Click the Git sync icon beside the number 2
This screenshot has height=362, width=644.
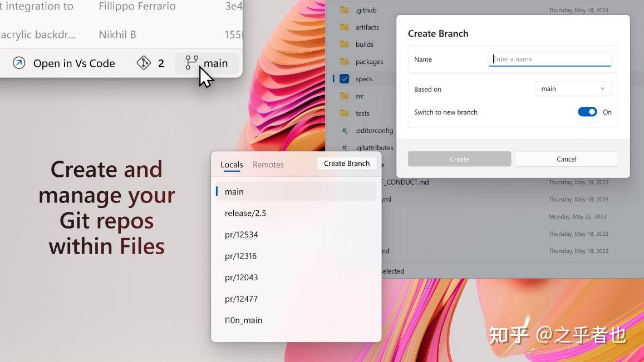[144, 63]
